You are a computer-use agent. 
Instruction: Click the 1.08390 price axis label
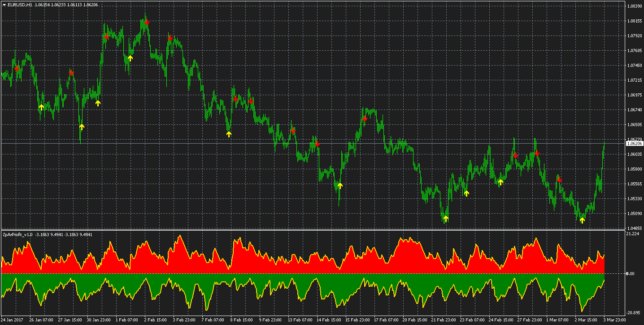[x=634, y=6]
